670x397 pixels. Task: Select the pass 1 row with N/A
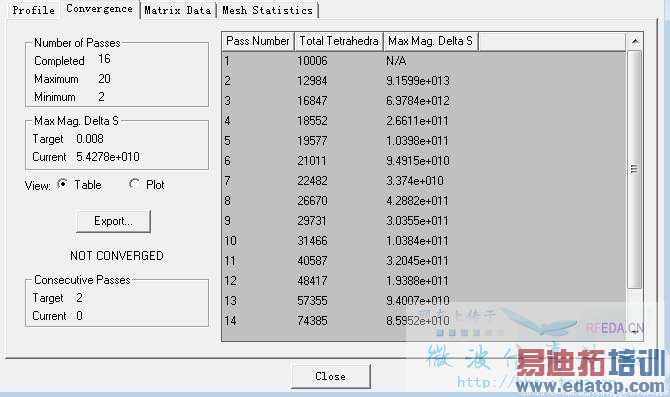click(424, 61)
